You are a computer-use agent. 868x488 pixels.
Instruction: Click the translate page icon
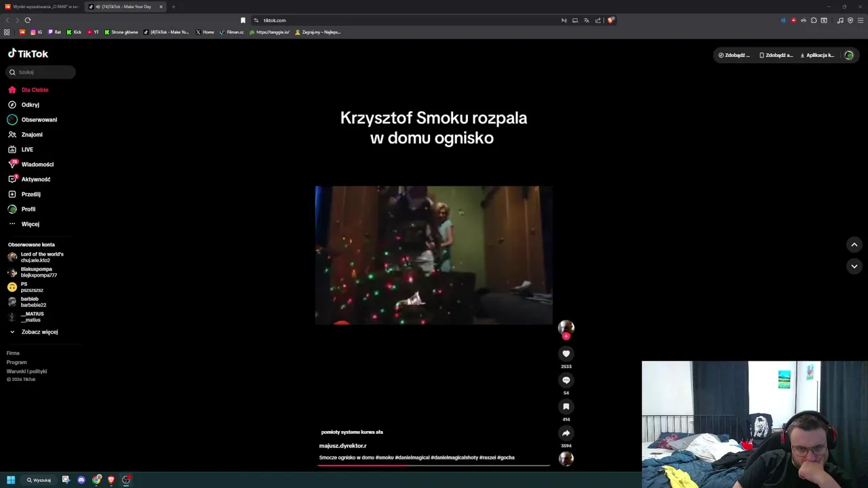coord(587,20)
